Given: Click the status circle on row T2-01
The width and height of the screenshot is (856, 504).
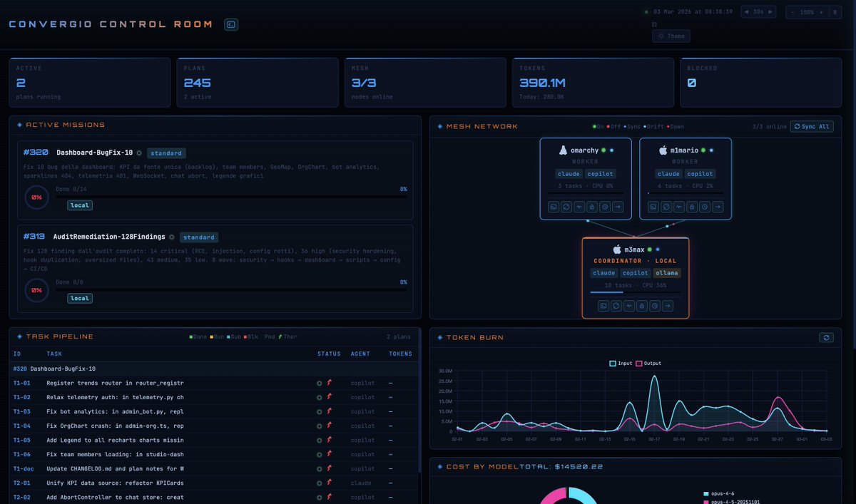Looking at the screenshot, I should coord(320,483).
